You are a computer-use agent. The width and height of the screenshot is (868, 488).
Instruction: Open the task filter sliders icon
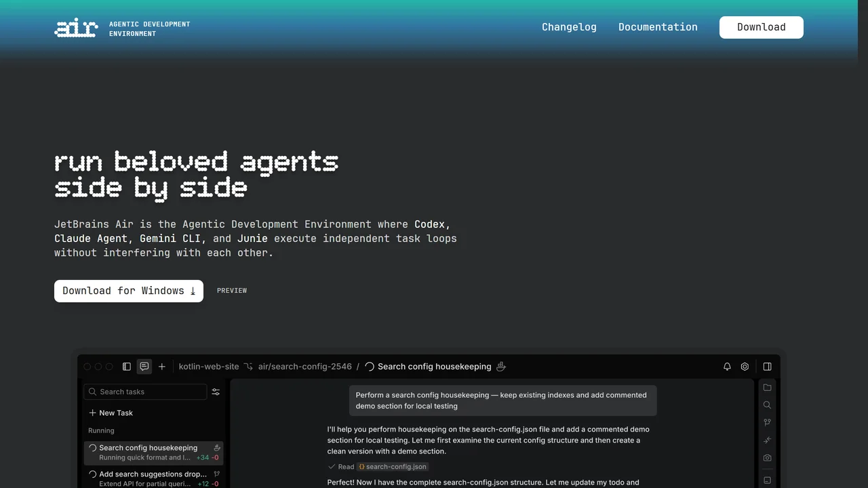coord(216,392)
